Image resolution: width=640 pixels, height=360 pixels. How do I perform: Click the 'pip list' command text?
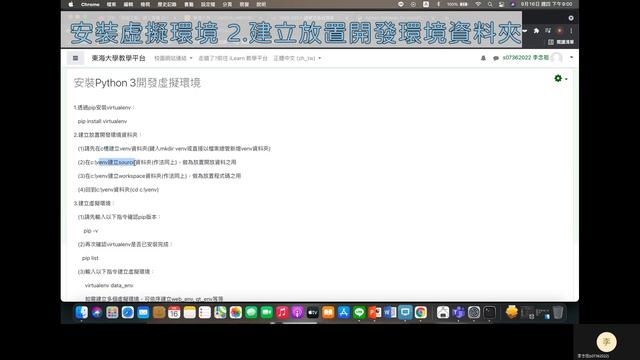(90, 258)
